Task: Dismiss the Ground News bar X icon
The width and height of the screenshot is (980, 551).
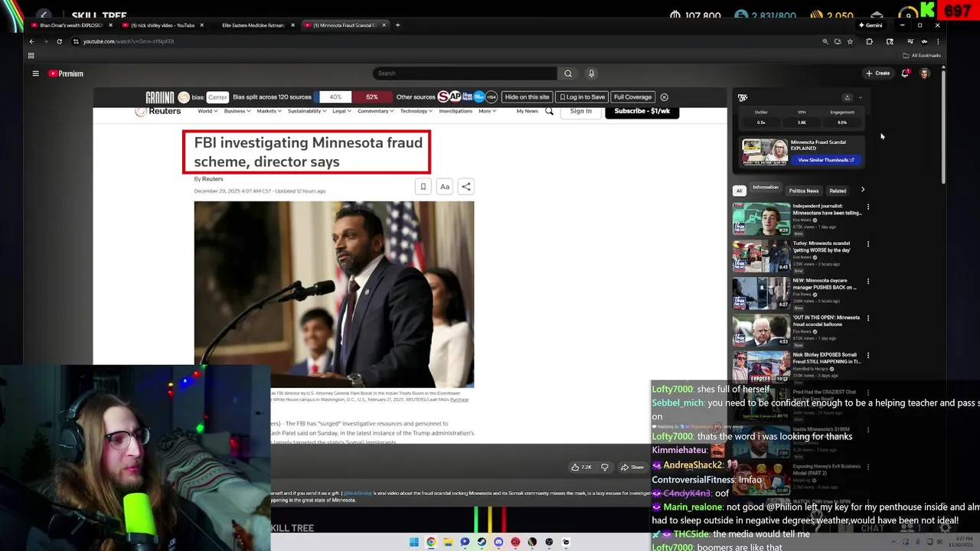Action: (664, 97)
